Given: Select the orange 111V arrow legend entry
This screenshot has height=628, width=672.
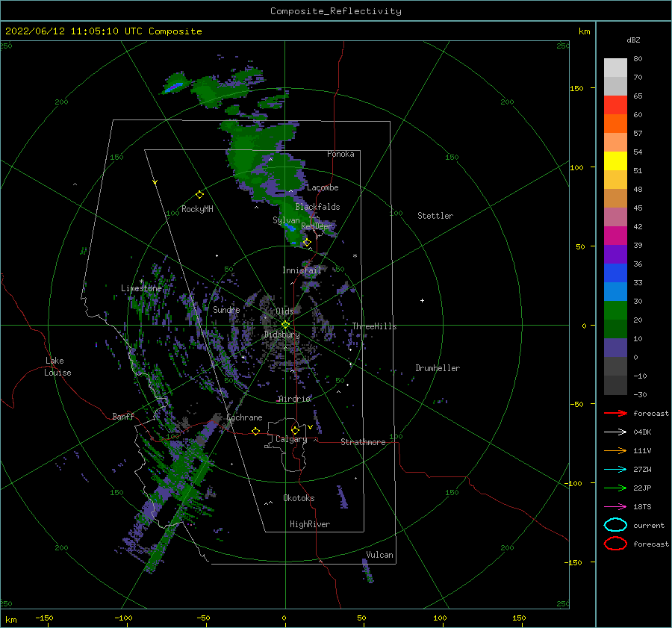Looking at the screenshot, I should pyautogui.click(x=615, y=450).
